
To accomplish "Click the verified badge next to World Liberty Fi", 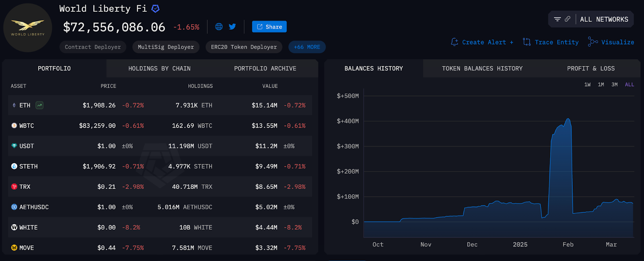I will click(155, 8).
